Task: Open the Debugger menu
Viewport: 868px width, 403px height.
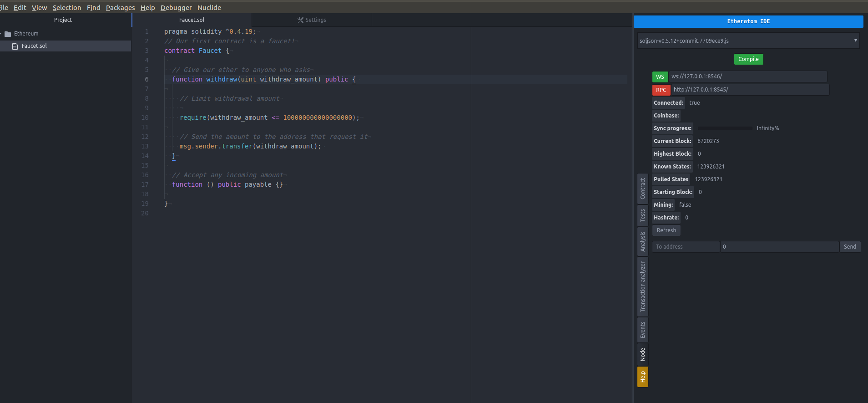Action: click(x=176, y=7)
